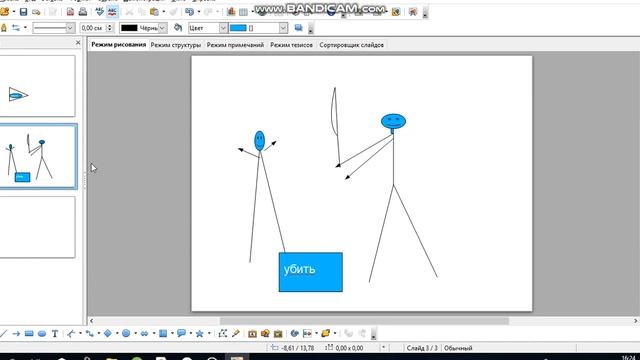Image resolution: width=640 pixels, height=360 pixels.
Task: Click the 0,00 см line width field
Action: pyautogui.click(x=93, y=28)
